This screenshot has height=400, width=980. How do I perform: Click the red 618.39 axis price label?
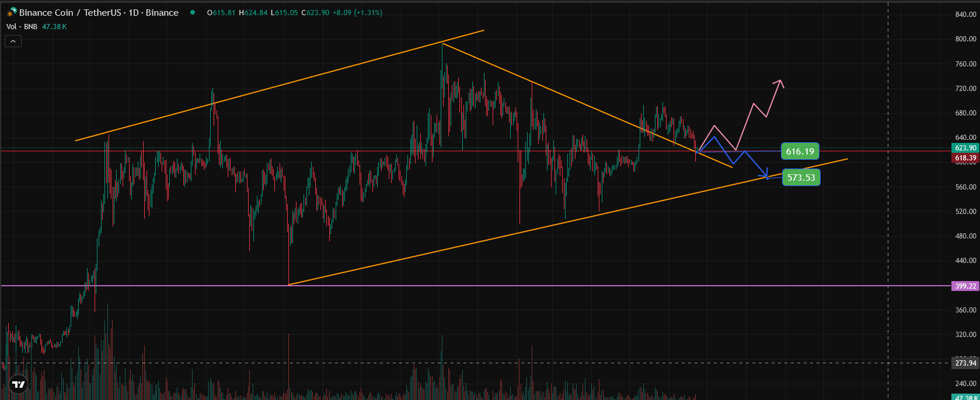click(965, 158)
